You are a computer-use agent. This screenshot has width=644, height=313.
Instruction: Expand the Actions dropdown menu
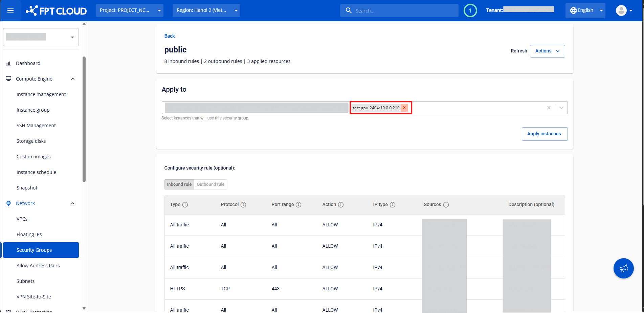(x=547, y=51)
